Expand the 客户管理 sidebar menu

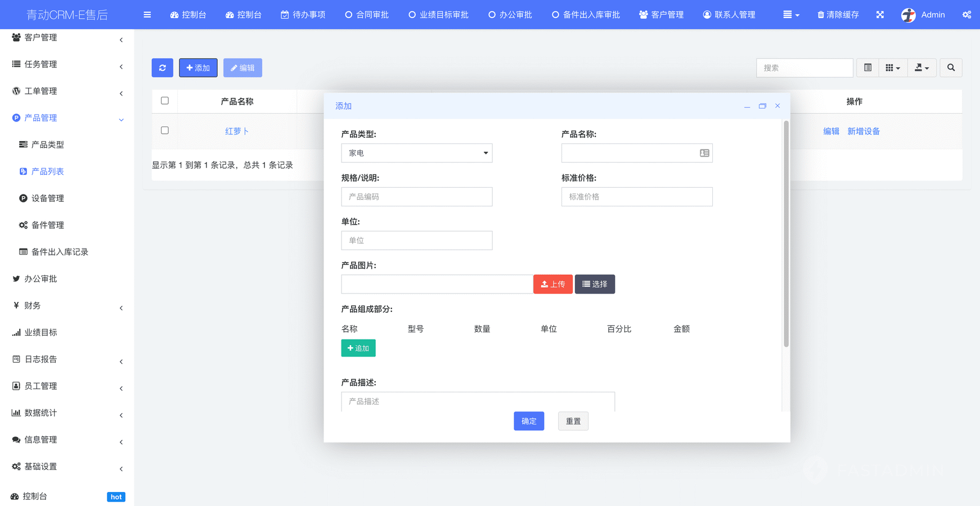[x=67, y=38]
